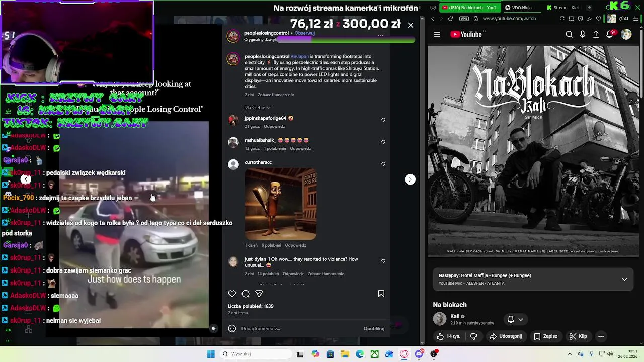
Task: Open post options three-dot menu
Action: (x=381, y=36)
